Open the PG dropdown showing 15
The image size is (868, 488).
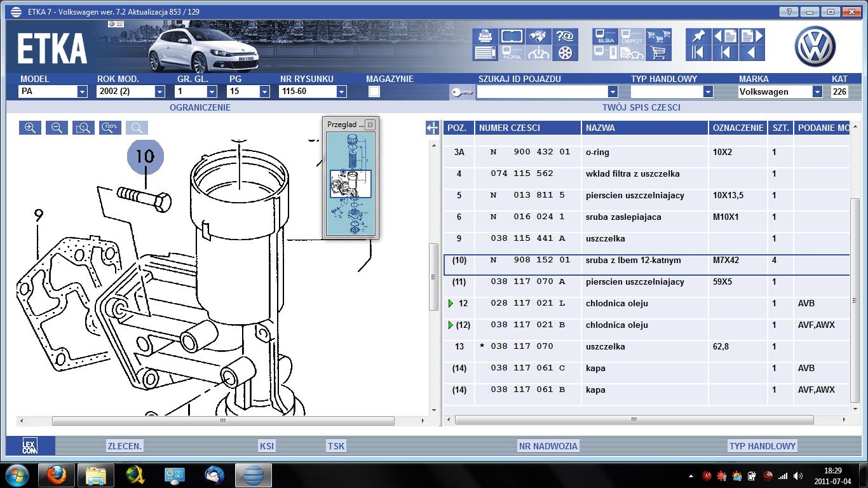coord(264,91)
